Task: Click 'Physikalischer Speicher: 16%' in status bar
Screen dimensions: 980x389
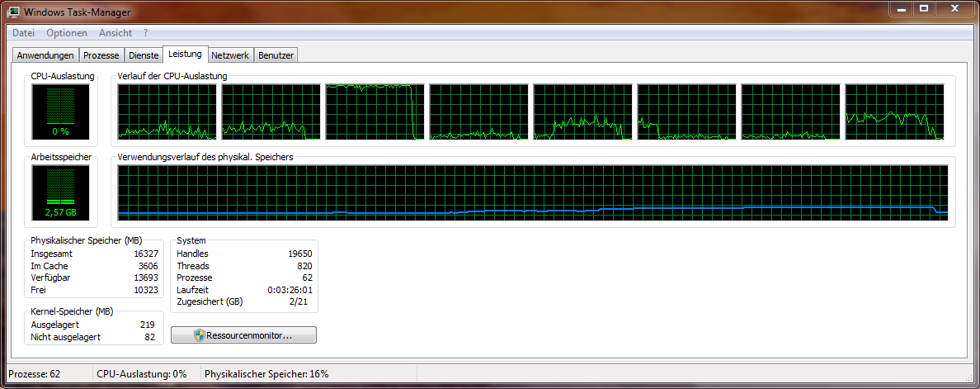Action: point(267,374)
